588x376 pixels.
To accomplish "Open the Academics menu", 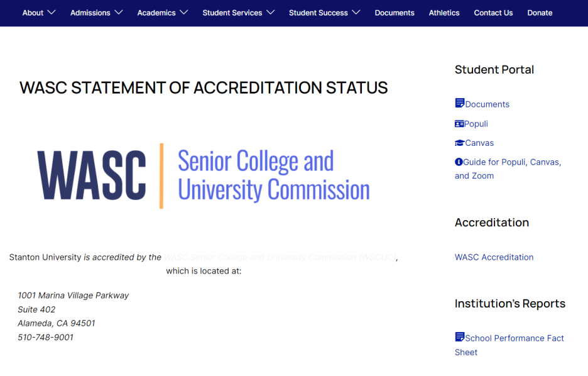I will [x=156, y=13].
